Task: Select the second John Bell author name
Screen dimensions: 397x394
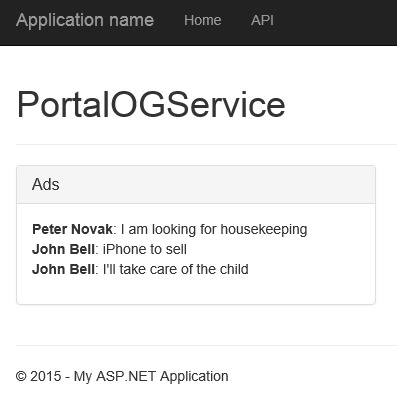Action: [x=63, y=269]
